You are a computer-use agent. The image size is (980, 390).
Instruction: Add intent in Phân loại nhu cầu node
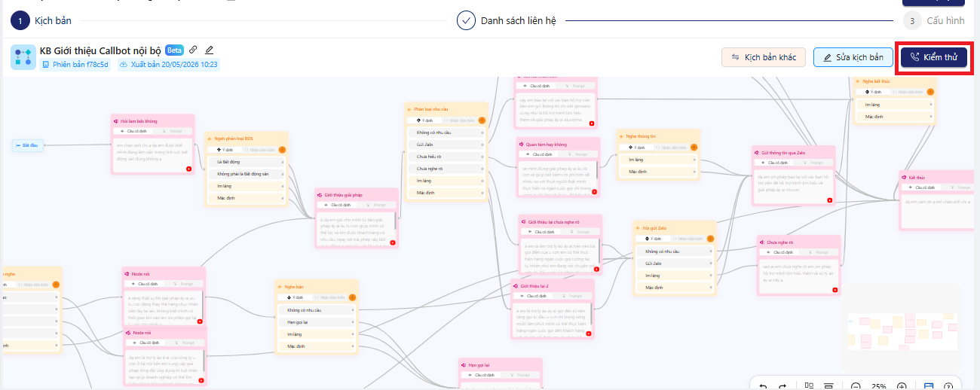[x=482, y=120]
